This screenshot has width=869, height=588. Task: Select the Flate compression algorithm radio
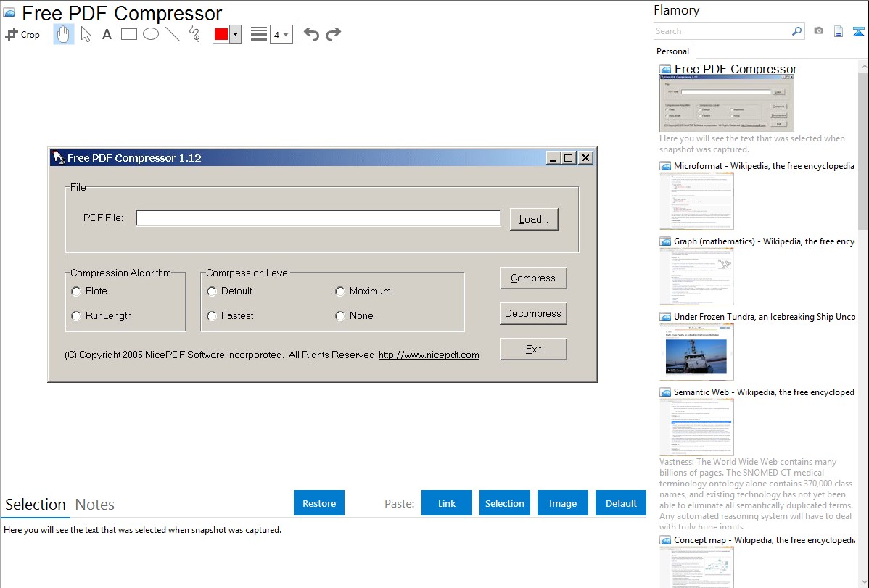(x=76, y=291)
